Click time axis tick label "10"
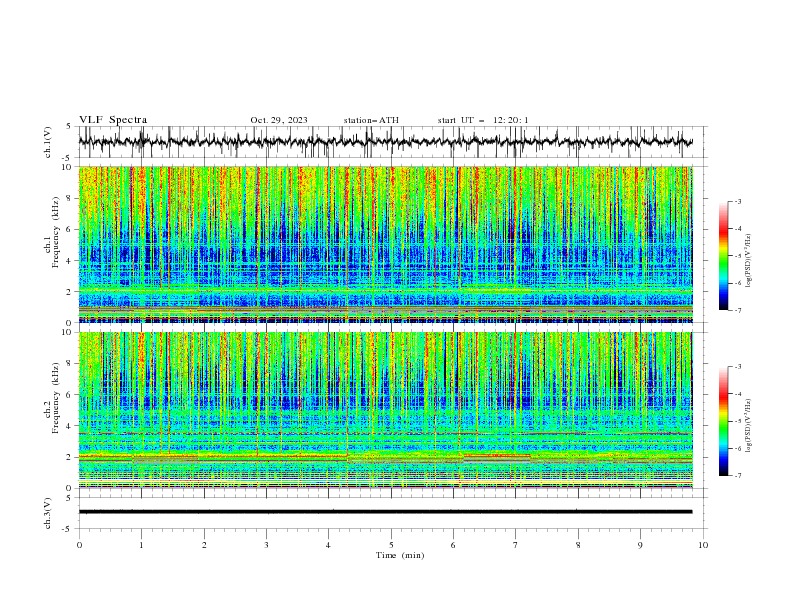Screen dimensions: 792x612 click(703, 545)
